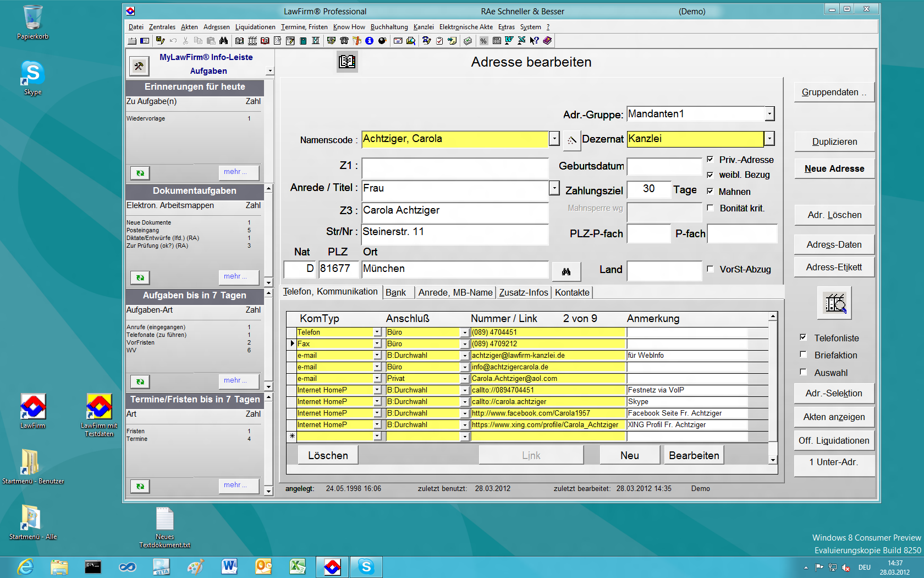
Task: Click the binoculars search icon in toolbar
Action: point(223,41)
